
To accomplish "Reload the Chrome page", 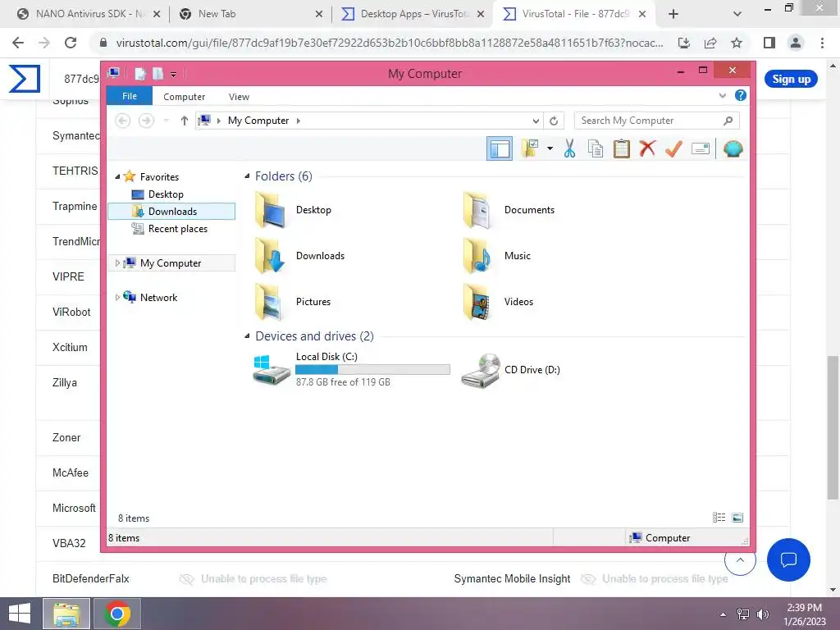I will pos(71,43).
